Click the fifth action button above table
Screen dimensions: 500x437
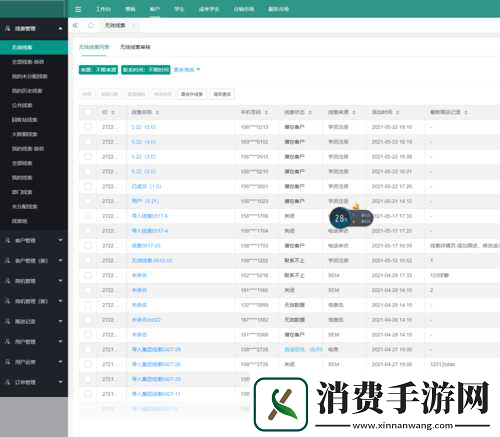192,94
